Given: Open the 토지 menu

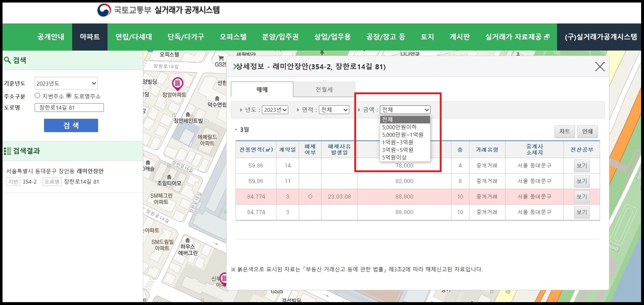Looking at the screenshot, I should 428,37.
